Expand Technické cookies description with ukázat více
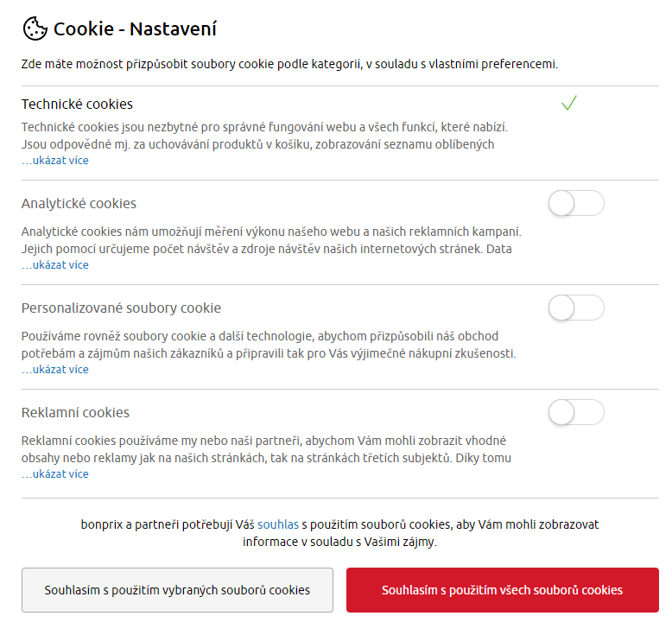 [x=55, y=161]
